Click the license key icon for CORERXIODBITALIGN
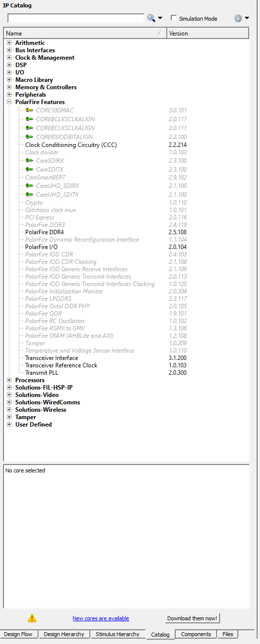260x644 pixels. pyautogui.click(x=30, y=137)
